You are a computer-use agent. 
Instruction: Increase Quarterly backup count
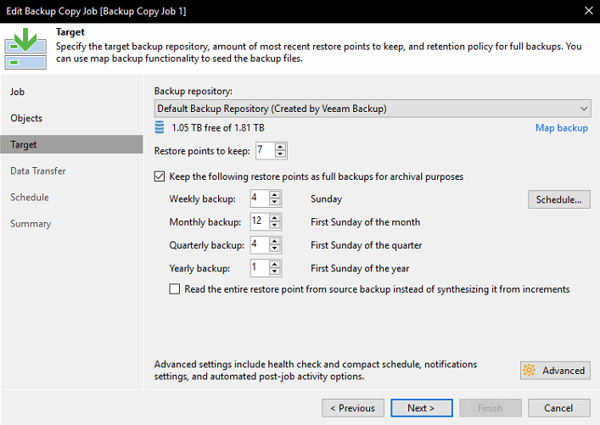coord(275,241)
